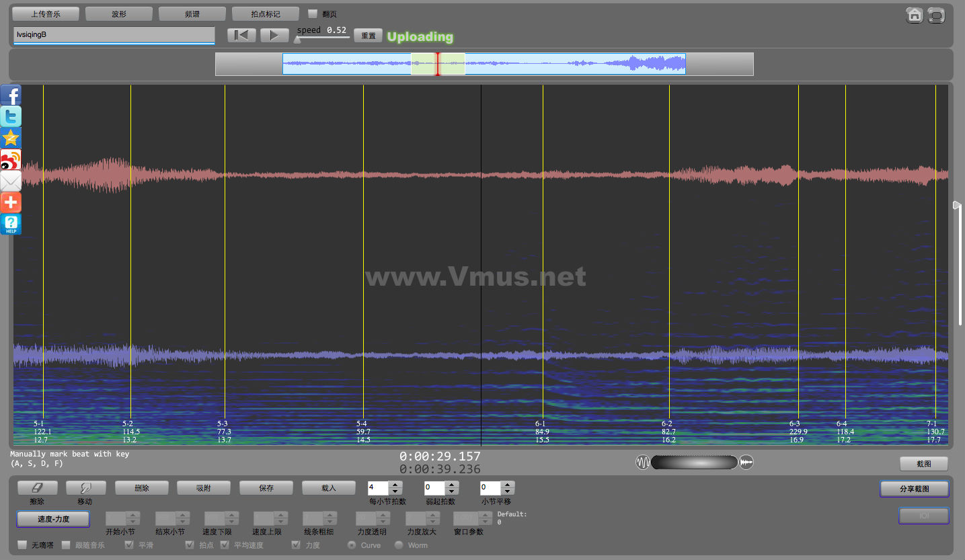The width and height of the screenshot is (965, 560).
Task: Click vertical scrollbar handle at right edge
Action: click(x=957, y=204)
